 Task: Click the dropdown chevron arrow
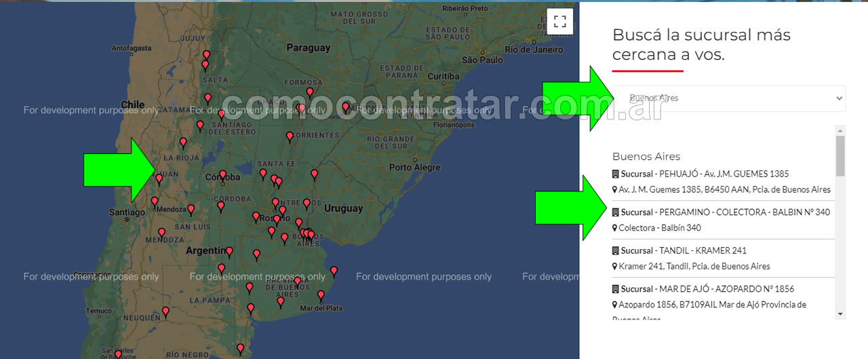tap(839, 98)
